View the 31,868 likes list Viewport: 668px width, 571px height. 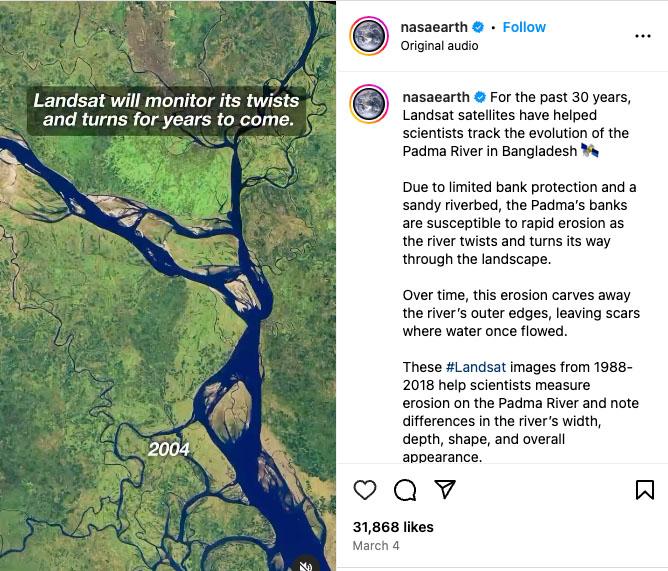pyautogui.click(x=393, y=526)
